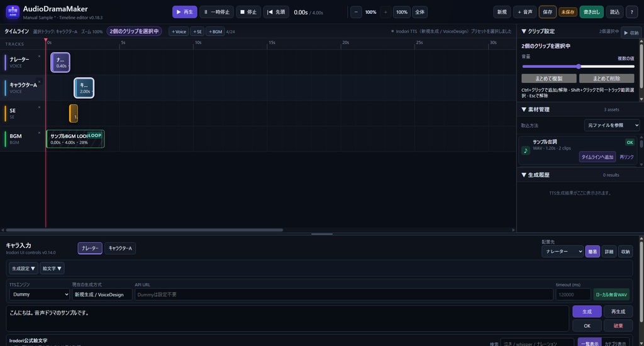Open the 取込方法 元ファイルを参照 dropdown
Viewport: 644px width, 346px height.
612,125
